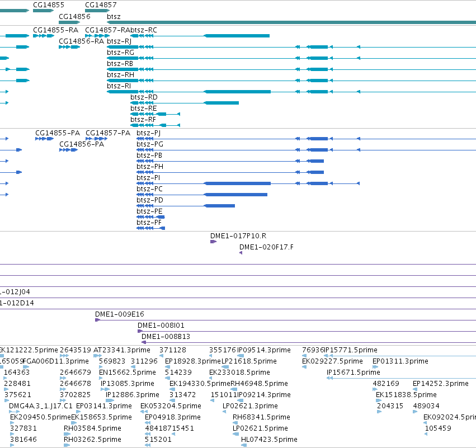Select the btsz-PG protein label
The image size is (476, 448).
click(150, 144)
